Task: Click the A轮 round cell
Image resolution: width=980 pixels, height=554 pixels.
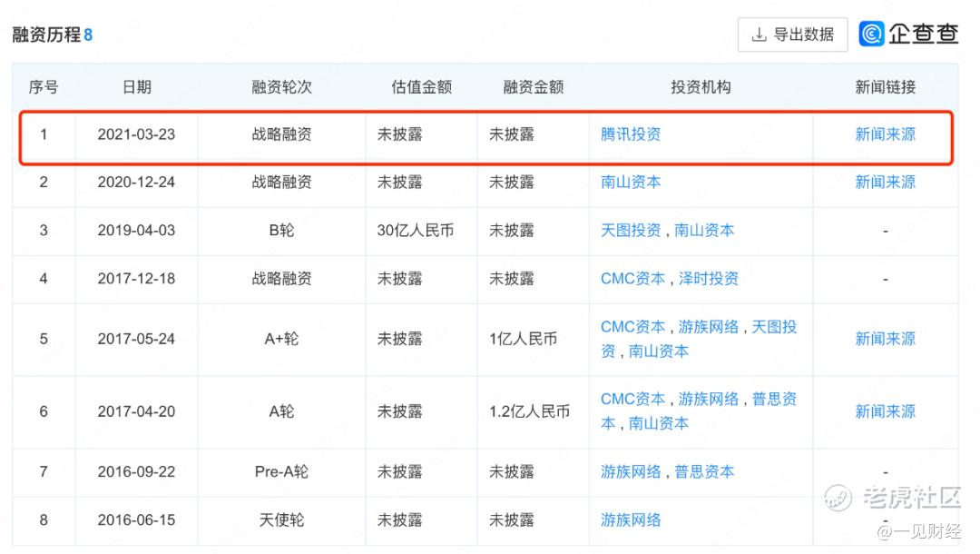Action: 281,411
